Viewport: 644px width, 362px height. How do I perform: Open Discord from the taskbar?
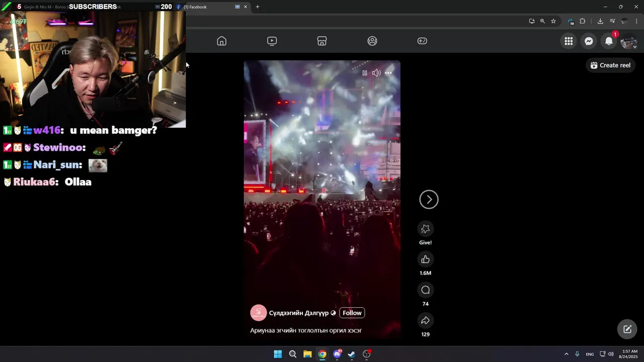coord(337,354)
